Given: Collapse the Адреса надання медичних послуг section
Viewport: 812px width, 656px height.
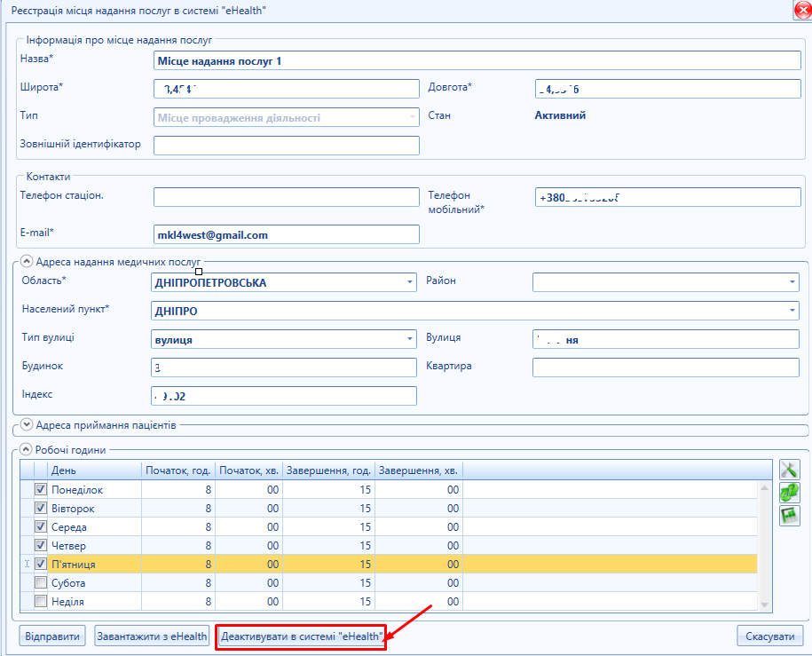Looking at the screenshot, I should tap(27, 262).
